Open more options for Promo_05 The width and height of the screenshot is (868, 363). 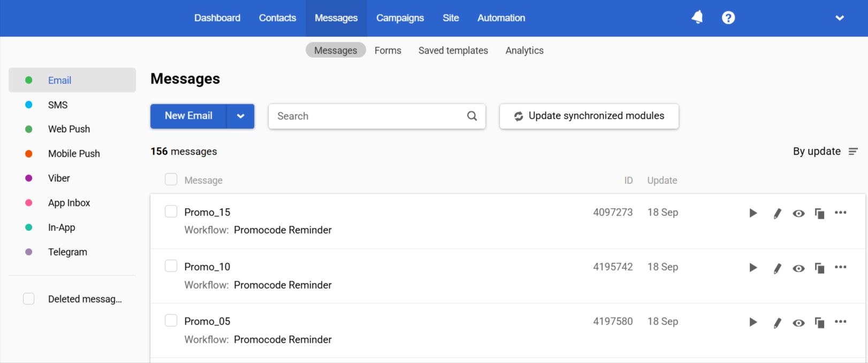click(841, 321)
